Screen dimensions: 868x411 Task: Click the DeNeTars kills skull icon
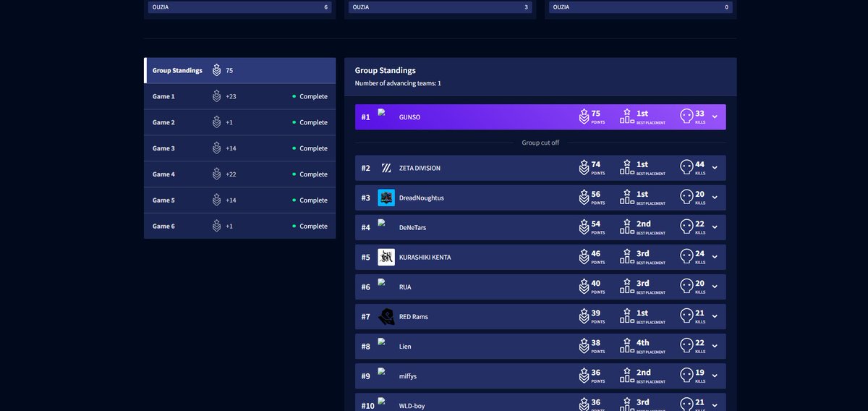coord(686,227)
